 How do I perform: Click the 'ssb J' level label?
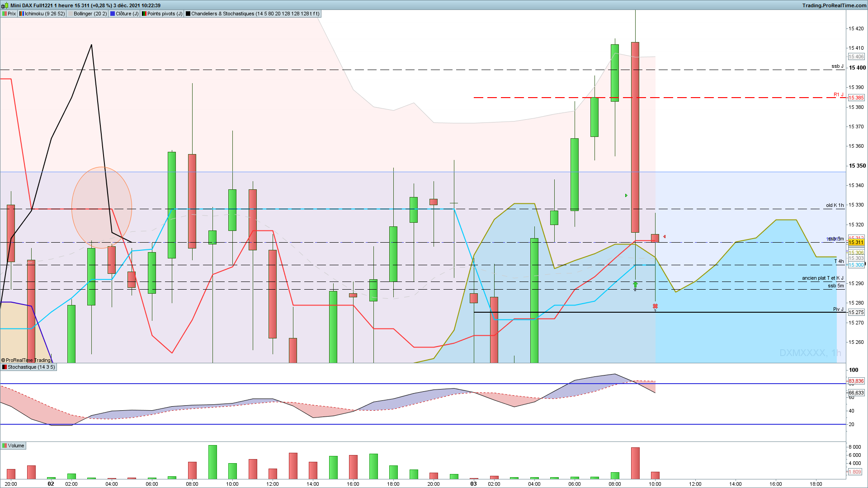click(x=837, y=66)
